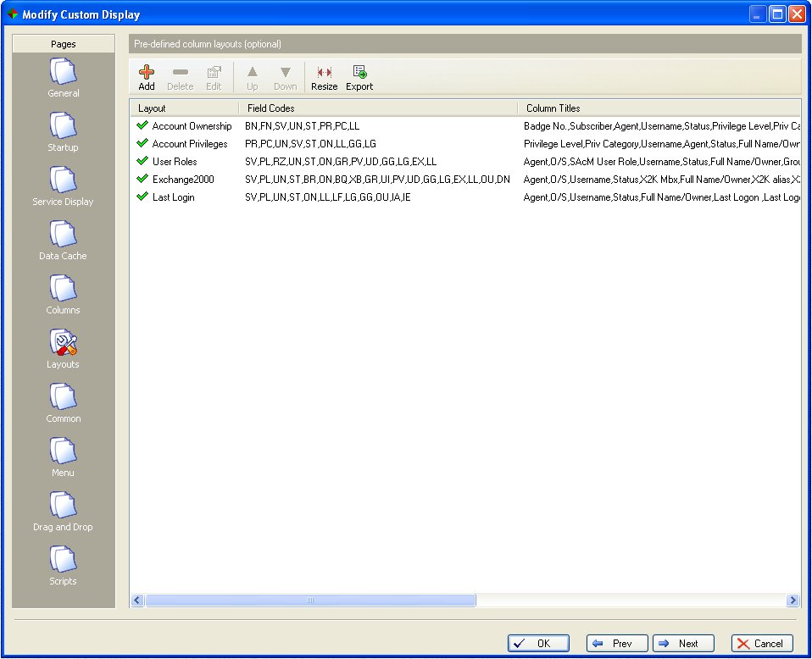The image size is (812, 659).
Task: Sort by the Layout column header
Action: tap(184, 108)
